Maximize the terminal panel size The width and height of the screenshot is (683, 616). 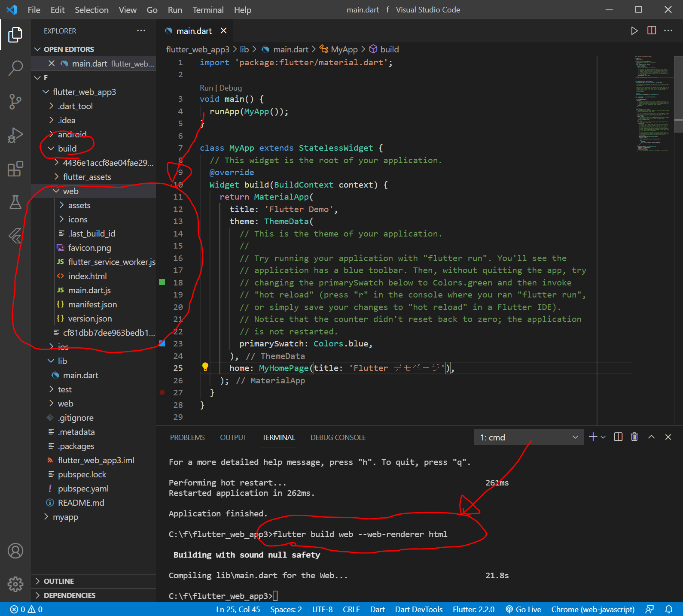(x=651, y=437)
